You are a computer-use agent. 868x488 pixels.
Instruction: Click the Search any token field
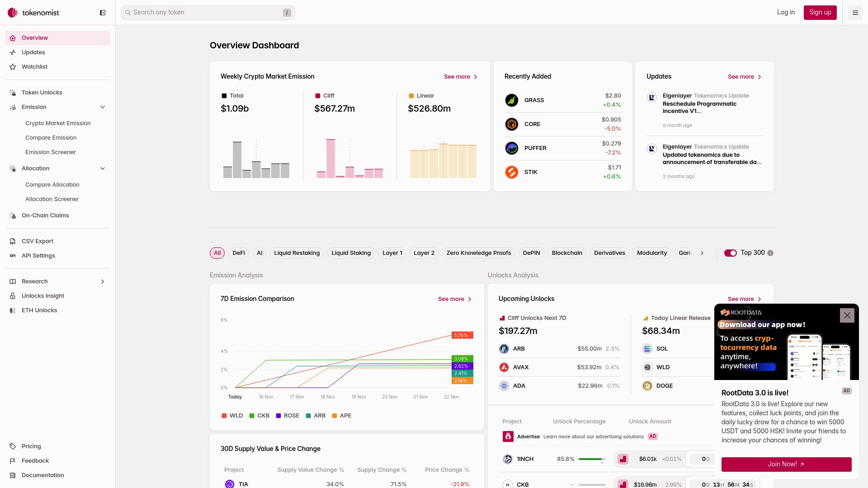click(x=208, y=13)
